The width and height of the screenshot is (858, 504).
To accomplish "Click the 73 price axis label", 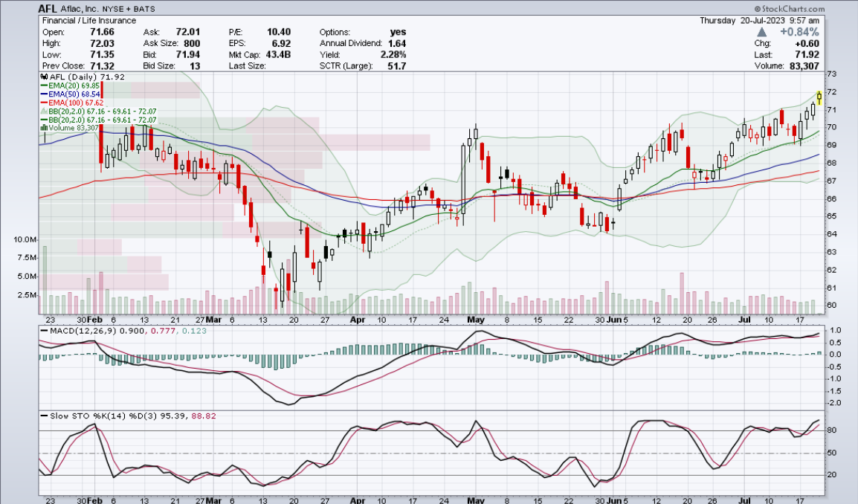I will pos(831,74).
